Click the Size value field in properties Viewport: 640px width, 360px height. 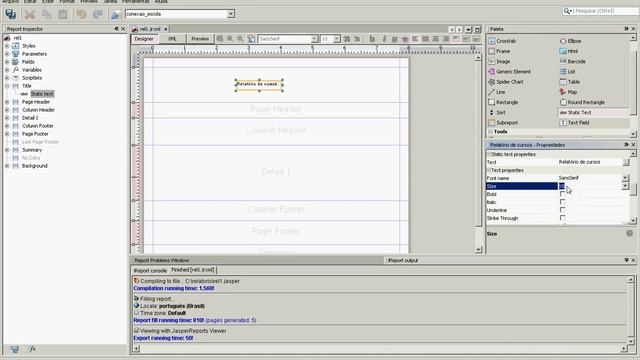590,186
